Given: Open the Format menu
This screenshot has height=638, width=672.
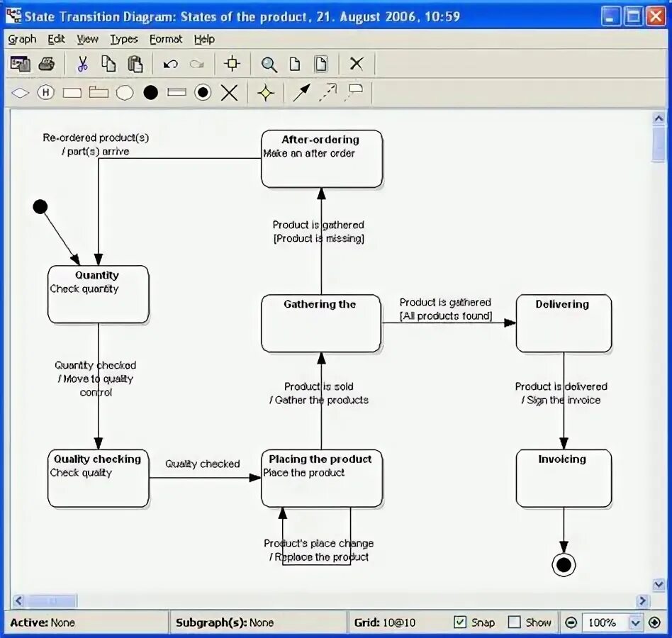Looking at the screenshot, I should (166, 40).
